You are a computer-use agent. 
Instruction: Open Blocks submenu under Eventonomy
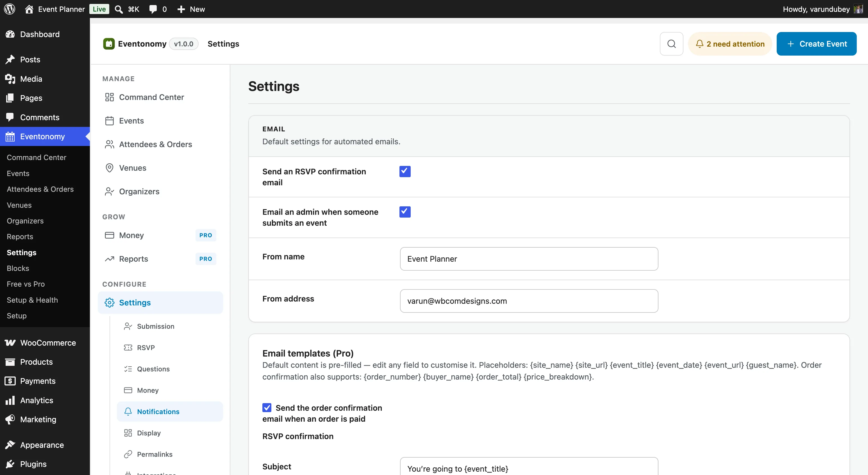(x=18, y=268)
